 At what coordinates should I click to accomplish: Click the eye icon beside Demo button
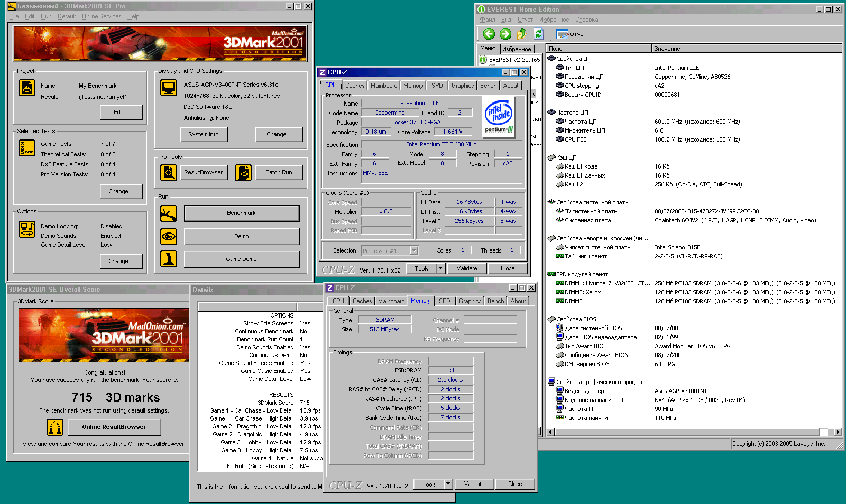click(x=169, y=236)
